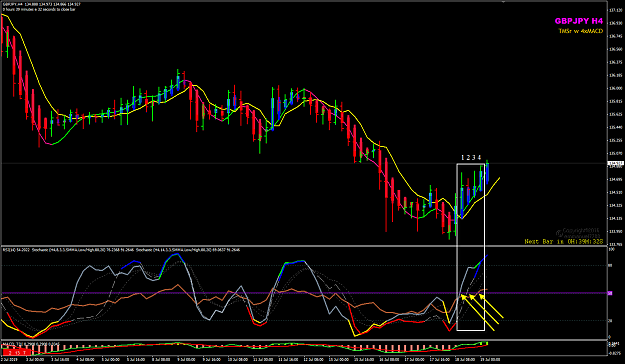
Task: Click the GBPJPY,H4 quote line at chart top-left
Action: [41, 4]
